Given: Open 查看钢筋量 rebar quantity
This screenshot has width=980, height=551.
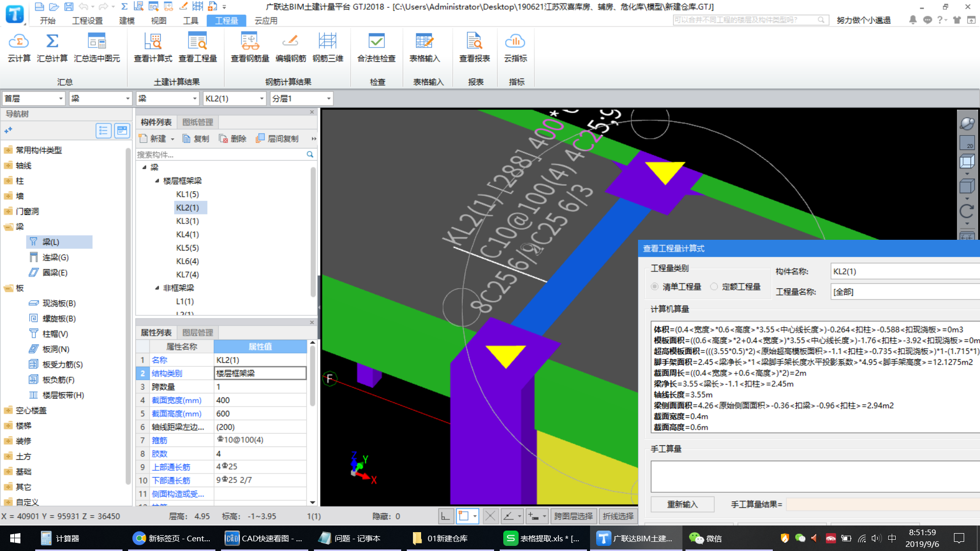Looking at the screenshot, I should 250,47.
